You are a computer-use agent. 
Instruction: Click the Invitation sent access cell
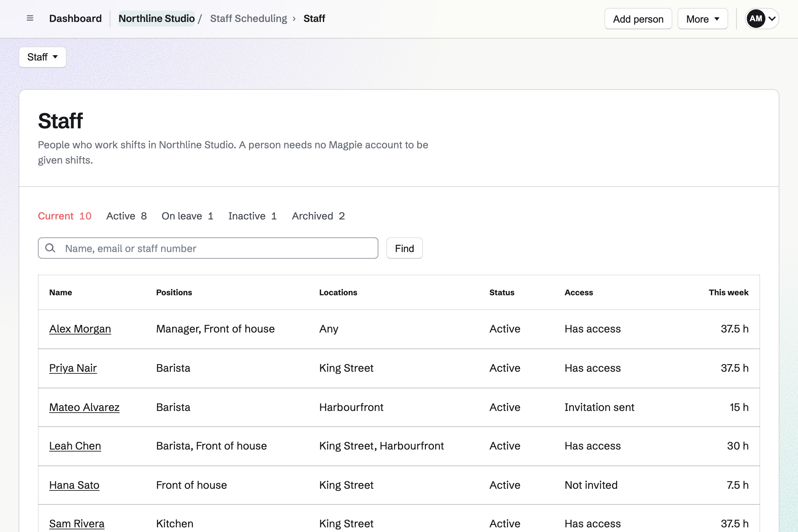click(599, 407)
